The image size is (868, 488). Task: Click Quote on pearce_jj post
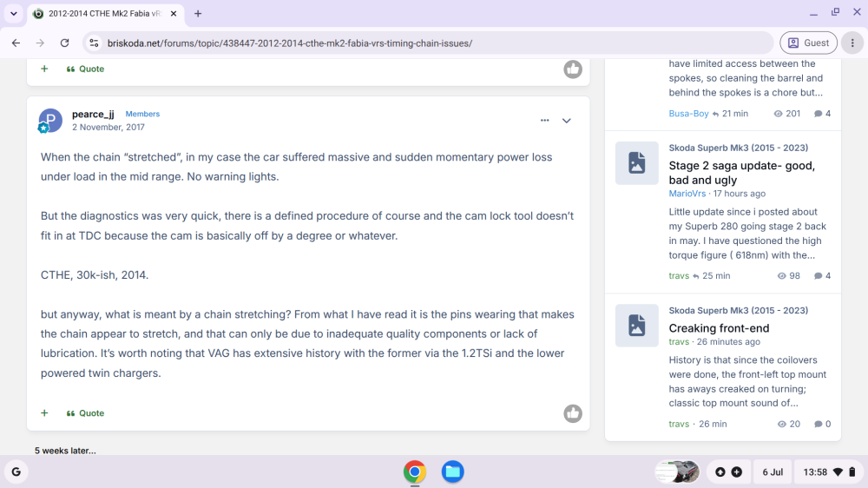click(x=85, y=412)
